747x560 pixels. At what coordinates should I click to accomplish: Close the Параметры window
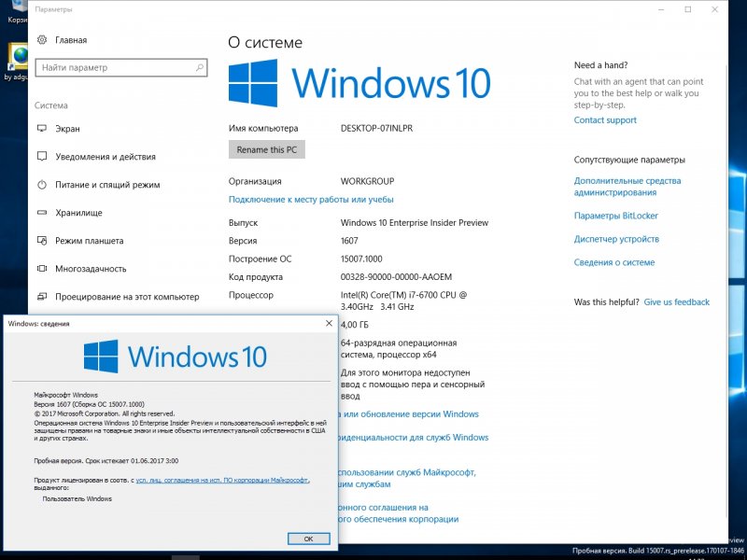(x=714, y=9)
